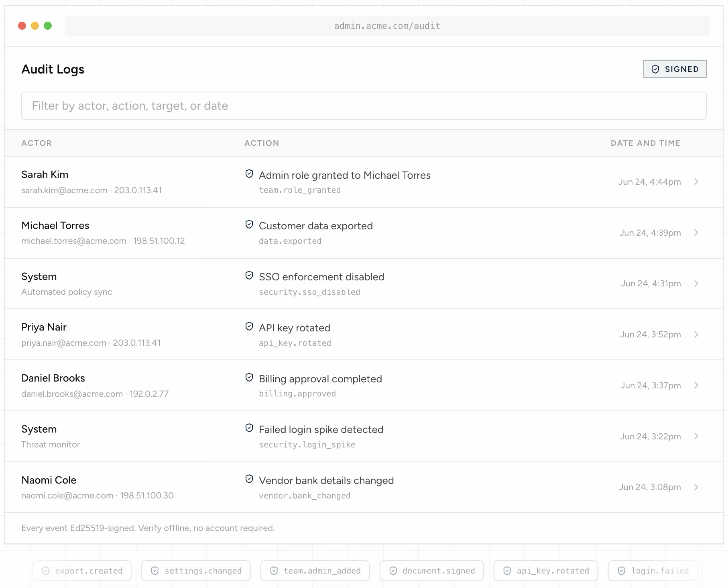Expand the Naomi Cole row chevron
Viewport: 728px width, 588px height.
[696, 487]
